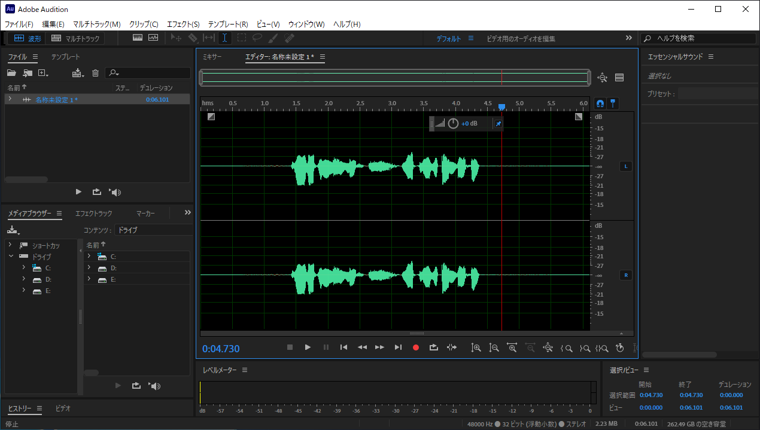
Task: Switch to the エフェクトラック tab
Action: (x=94, y=213)
